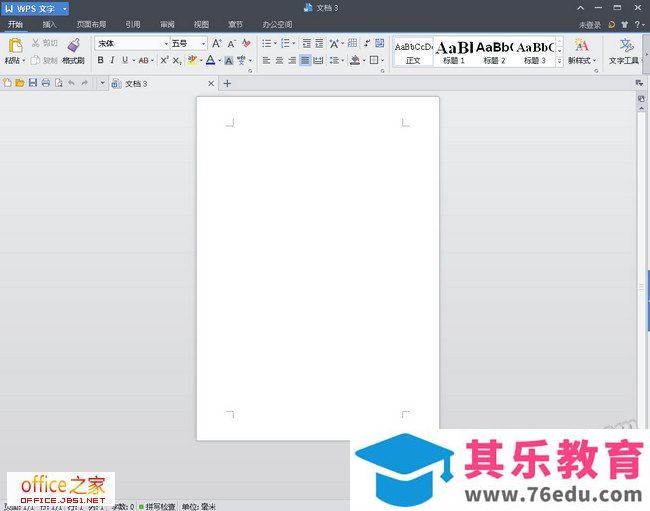
Task: Align text left
Action: 267,61
